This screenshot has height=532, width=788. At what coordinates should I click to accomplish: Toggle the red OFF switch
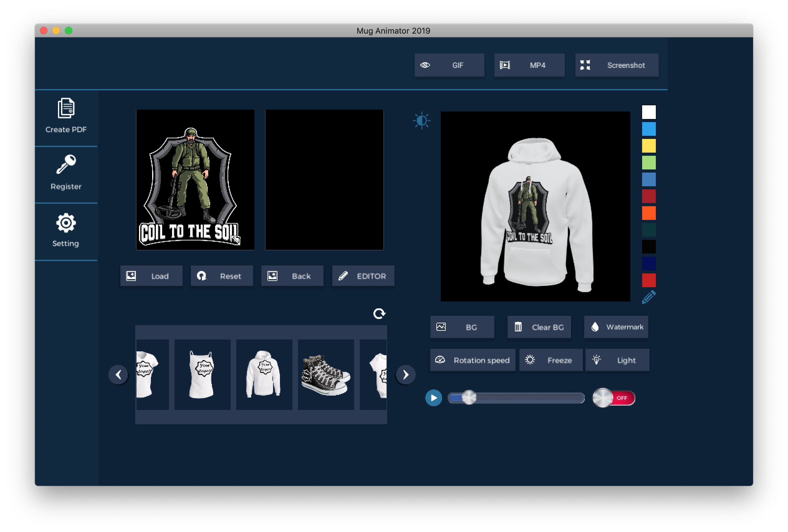[614, 398]
